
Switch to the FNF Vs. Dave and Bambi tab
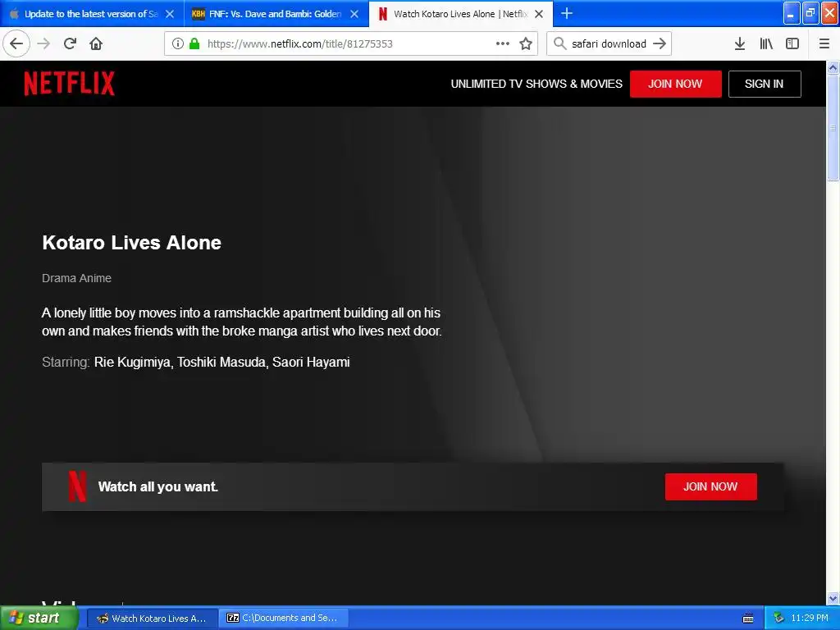click(276, 14)
